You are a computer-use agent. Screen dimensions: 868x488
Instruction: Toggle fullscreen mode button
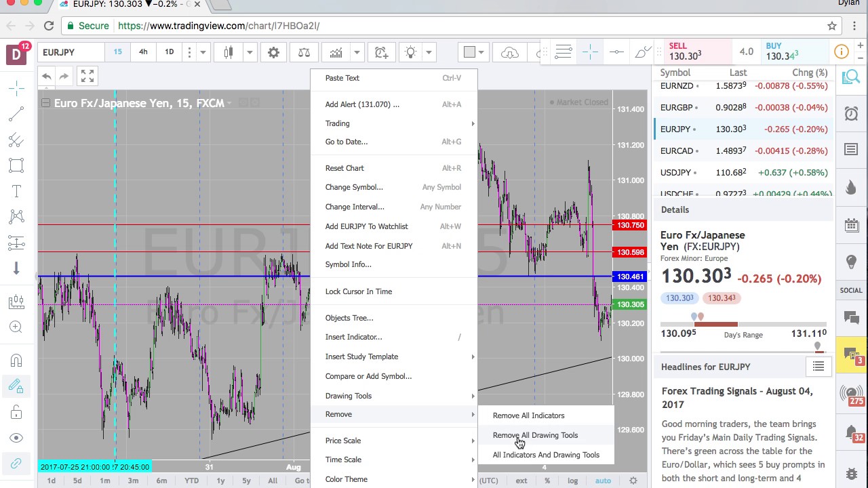87,77
